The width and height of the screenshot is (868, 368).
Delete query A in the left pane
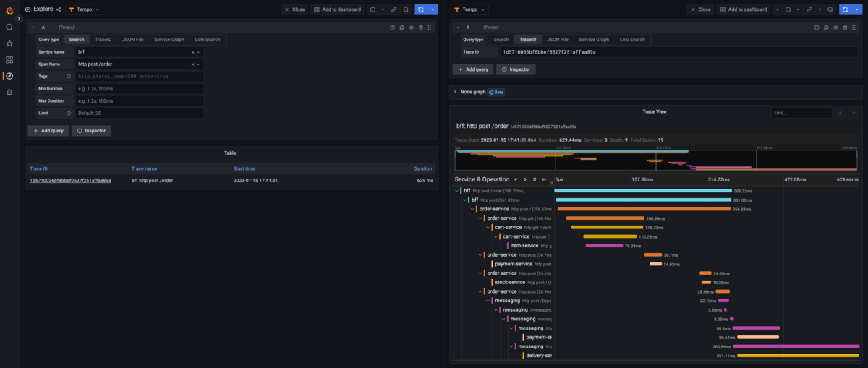coord(420,27)
